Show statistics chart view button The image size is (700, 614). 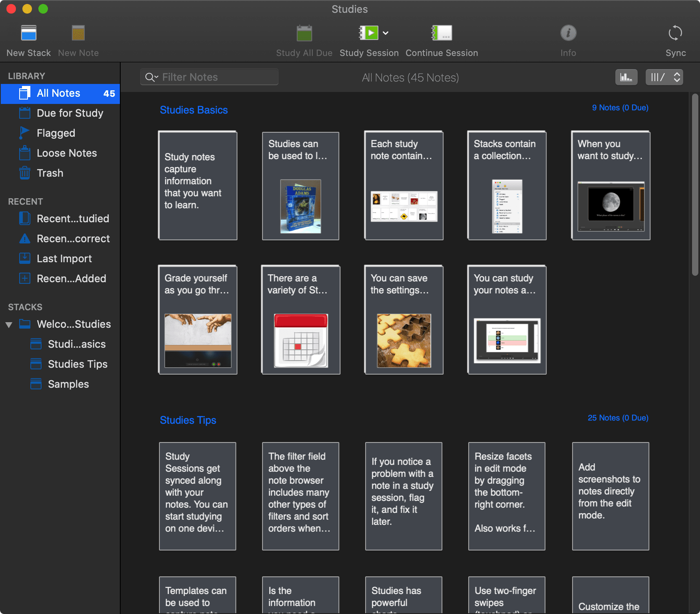pyautogui.click(x=626, y=77)
